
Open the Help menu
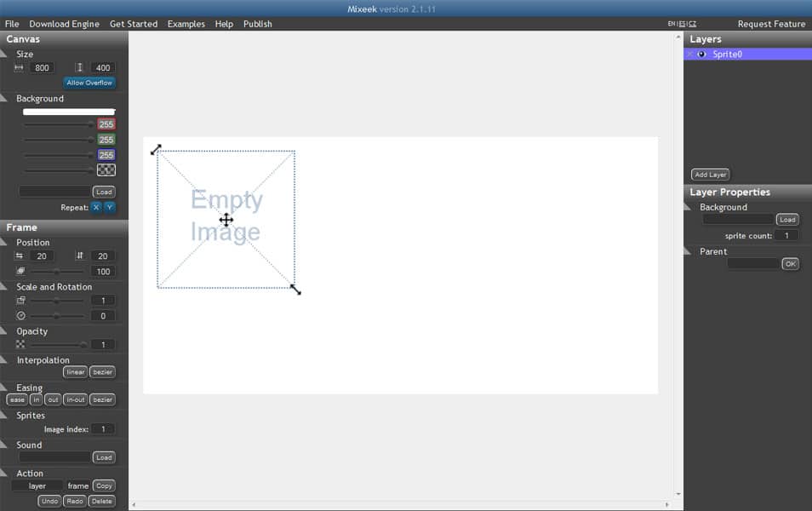point(223,23)
